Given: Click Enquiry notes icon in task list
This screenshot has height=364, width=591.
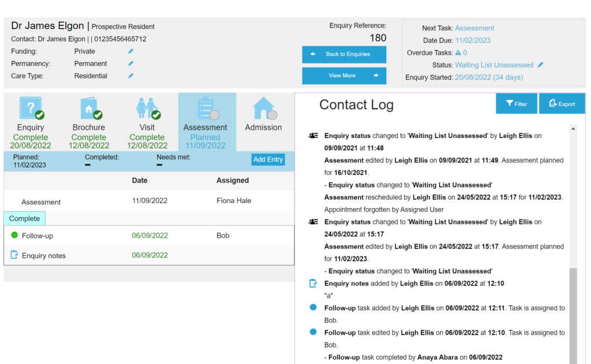Looking at the screenshot, I should [14, 255].
